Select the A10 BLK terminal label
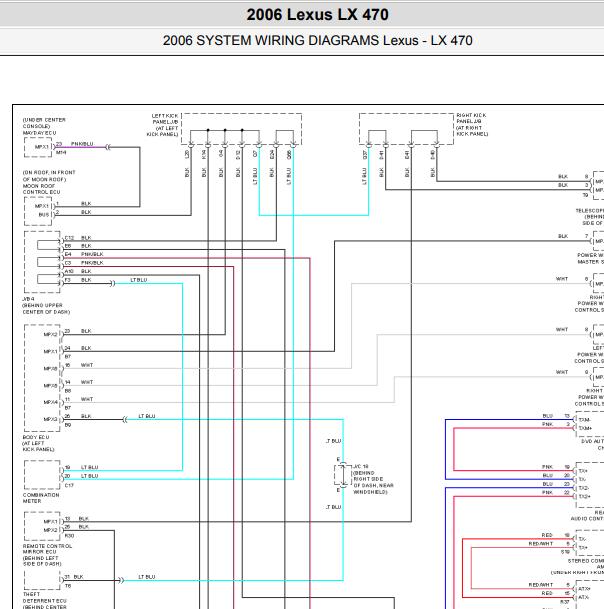The image size is (604, 609). pyautogui.click(x=78, y=271)
